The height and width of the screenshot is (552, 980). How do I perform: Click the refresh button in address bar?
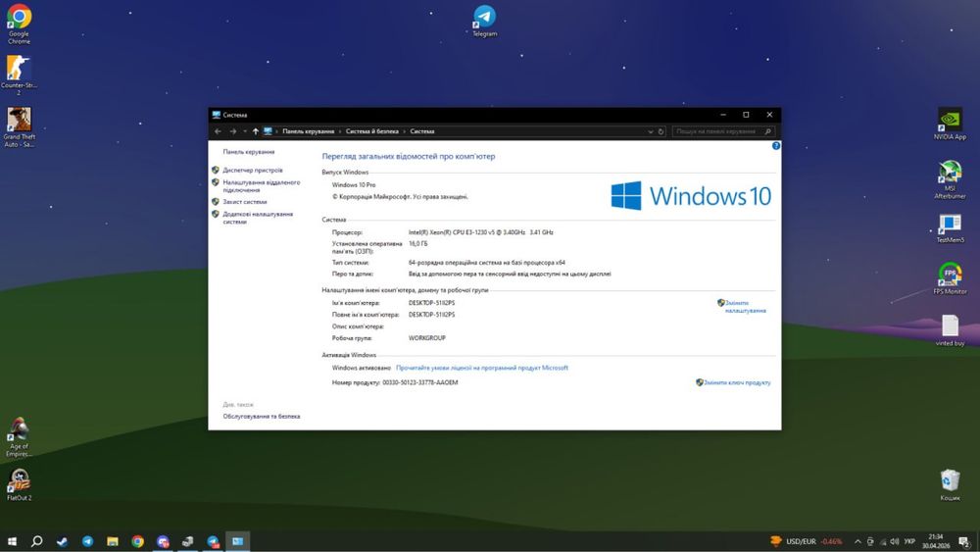coord(661,131)
